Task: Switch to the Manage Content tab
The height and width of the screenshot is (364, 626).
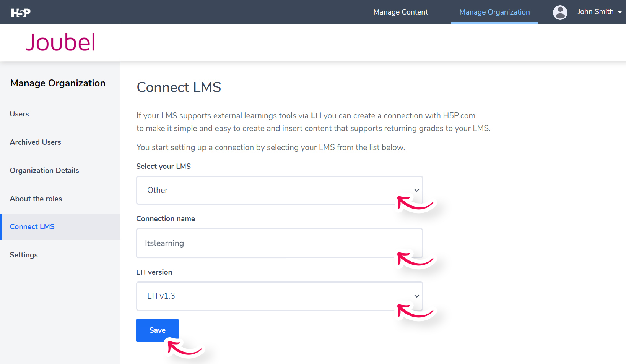Action: tap(400, 12)
